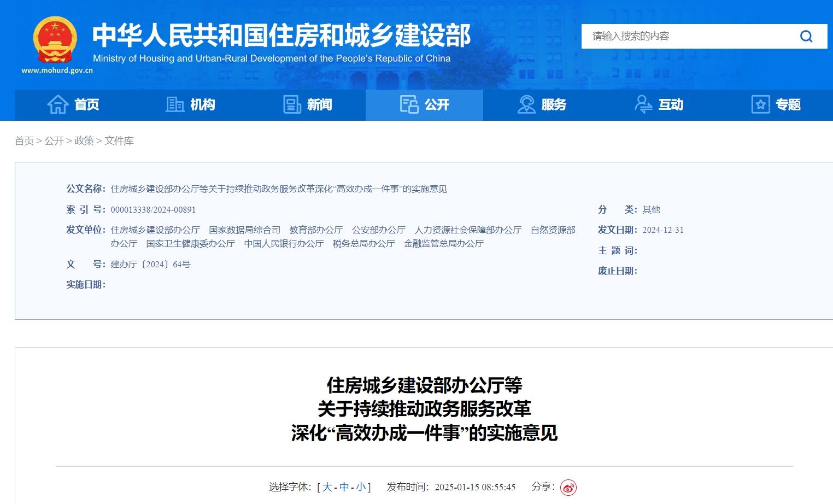Viewport: 833px width, 504px height.
Task: Open the 政策 breadcrumb link
Action: click(84, 140)
